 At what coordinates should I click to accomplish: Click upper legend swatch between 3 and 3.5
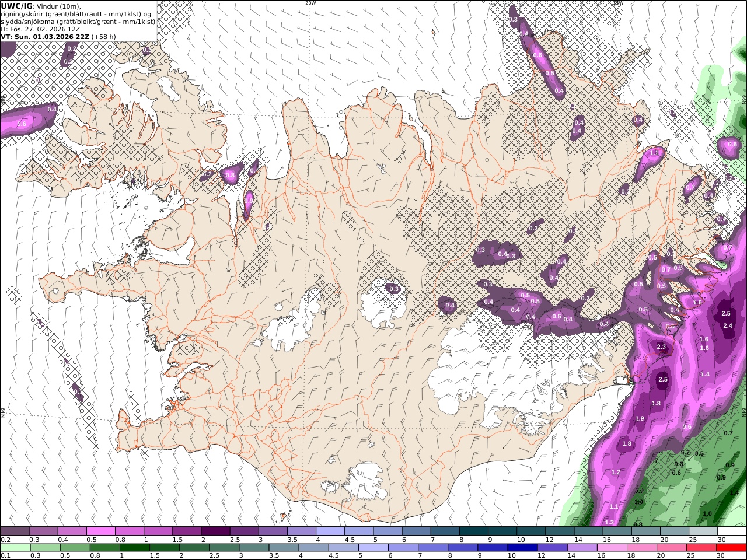click(x=273, y=531)
